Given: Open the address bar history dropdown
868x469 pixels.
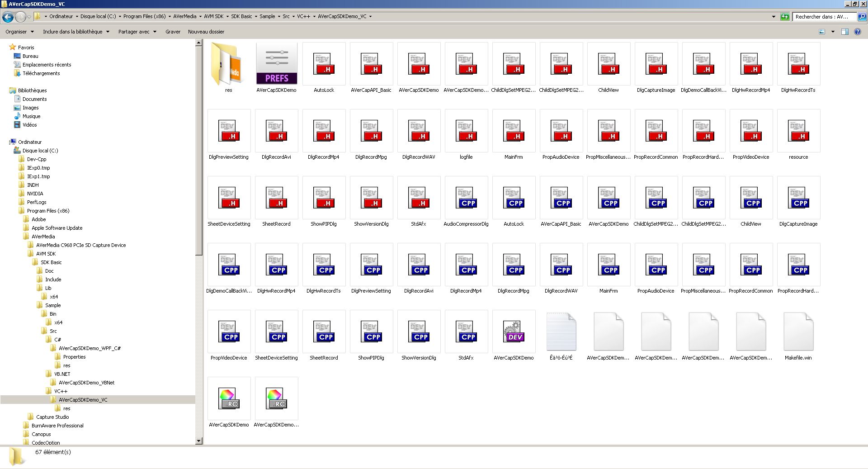Looking at the screenshot, I should (x=774, y=17).
